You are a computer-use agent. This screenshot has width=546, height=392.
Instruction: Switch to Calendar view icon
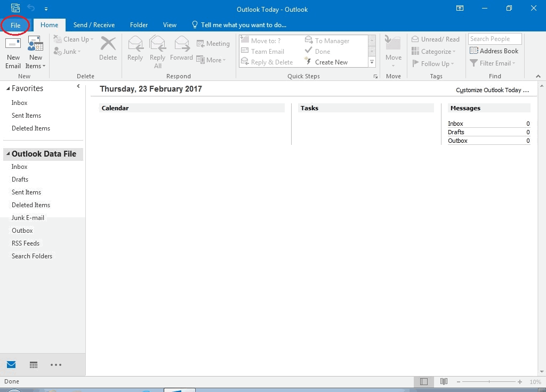34,365
